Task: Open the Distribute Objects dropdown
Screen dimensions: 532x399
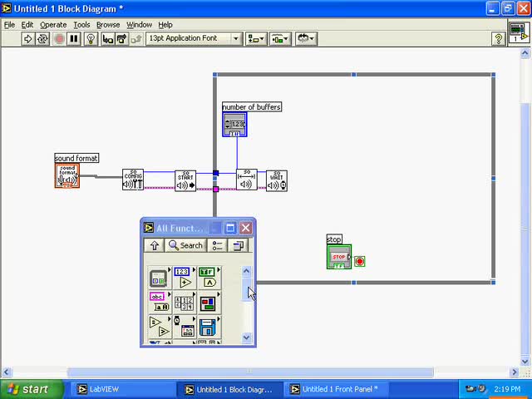Action: click(281, 39)
